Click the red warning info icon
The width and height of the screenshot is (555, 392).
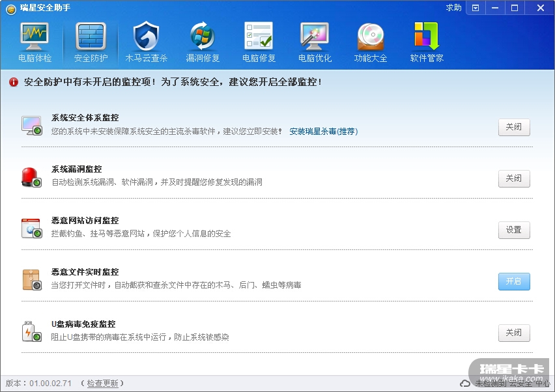tap(14, 82)
